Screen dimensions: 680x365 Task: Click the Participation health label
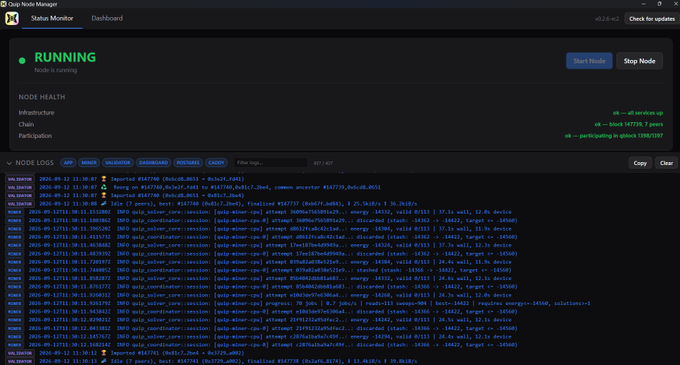point(35,136)
